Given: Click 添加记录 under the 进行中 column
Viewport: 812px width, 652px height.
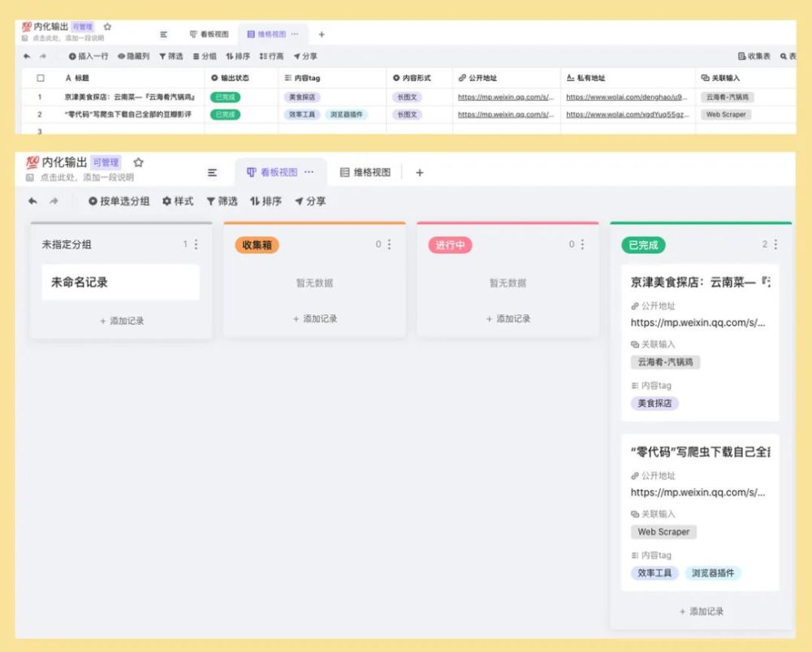Looking at the screenshot, I should pyautogui.click(x=508, y=318).
